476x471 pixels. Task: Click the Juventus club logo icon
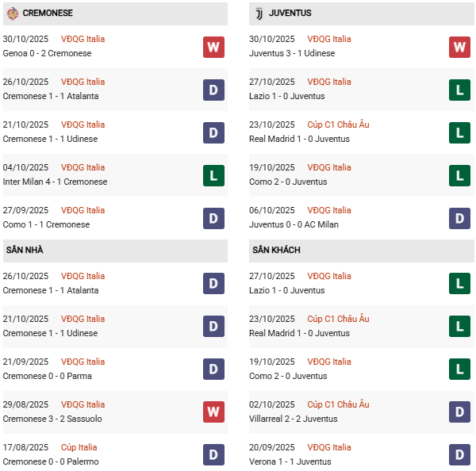[259, 13]
